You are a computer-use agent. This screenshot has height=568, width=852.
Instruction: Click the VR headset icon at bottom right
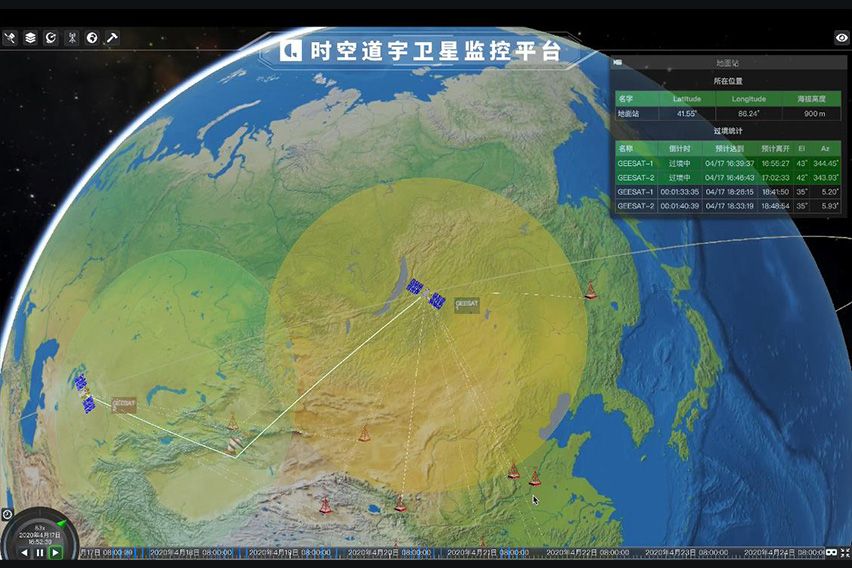click(831, 552)
